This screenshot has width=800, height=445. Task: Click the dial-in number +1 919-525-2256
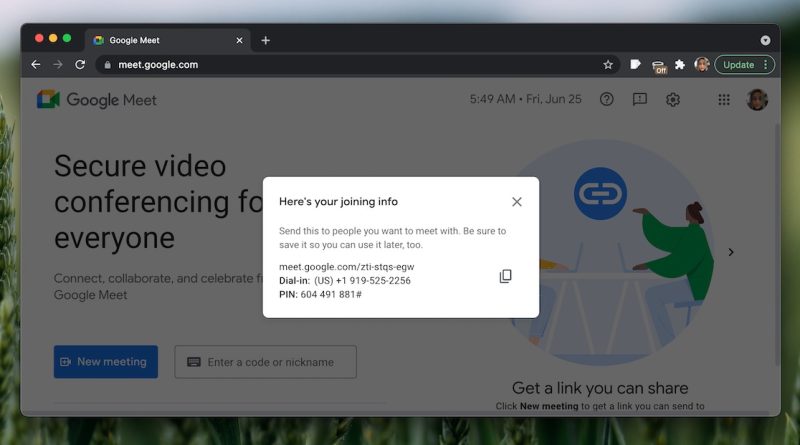click(373, 281)
